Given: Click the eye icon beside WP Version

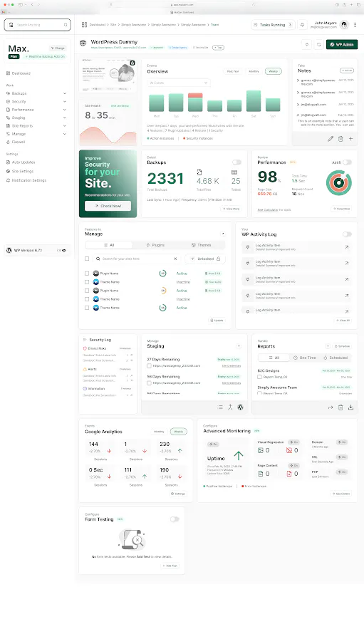Looking at the screenshot, I should (64, 250).
